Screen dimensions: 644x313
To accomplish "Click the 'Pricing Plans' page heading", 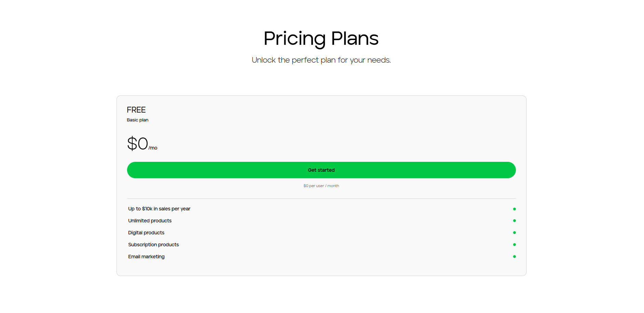I will [321, 38].
